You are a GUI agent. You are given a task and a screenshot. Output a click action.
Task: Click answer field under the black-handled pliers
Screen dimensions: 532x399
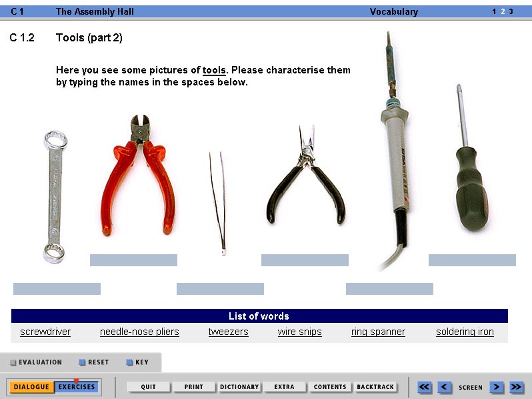click(x=305, y=260)
